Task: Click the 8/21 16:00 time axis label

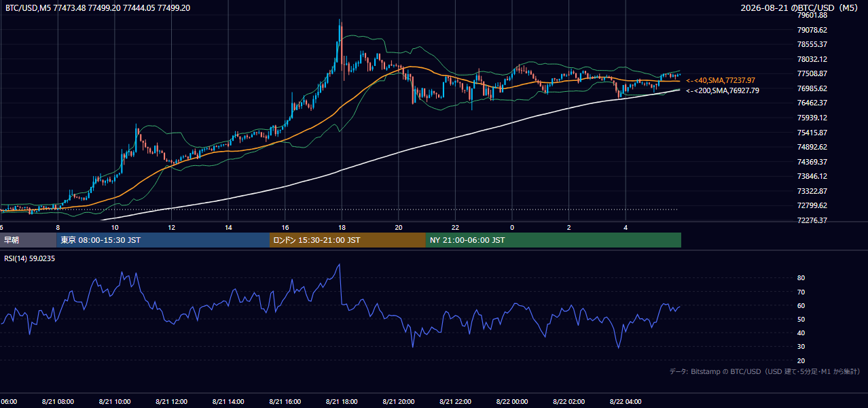Action: pyautogui.click(x=285, y=402)
